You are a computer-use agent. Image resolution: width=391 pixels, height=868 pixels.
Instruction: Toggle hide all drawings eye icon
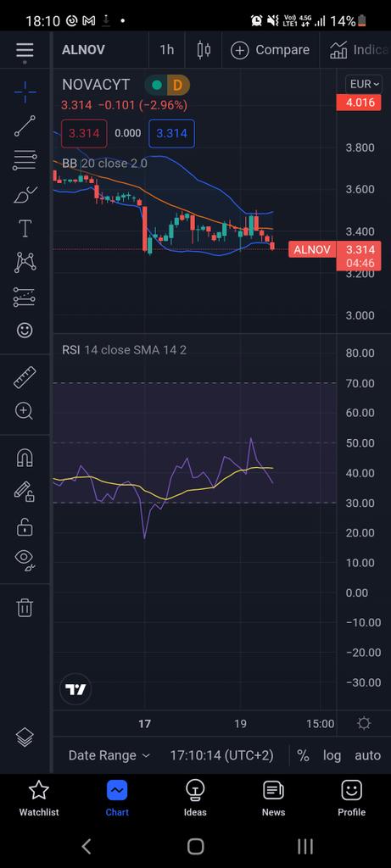25,559
